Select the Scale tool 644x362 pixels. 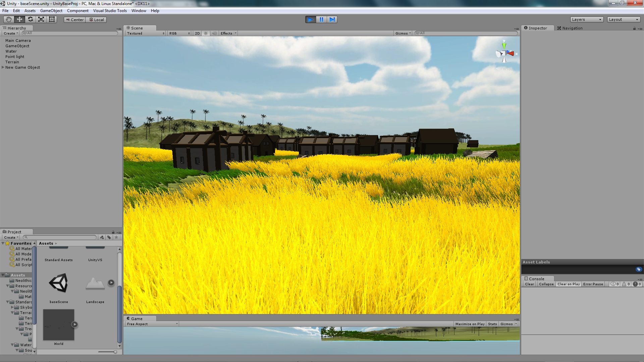41,19
